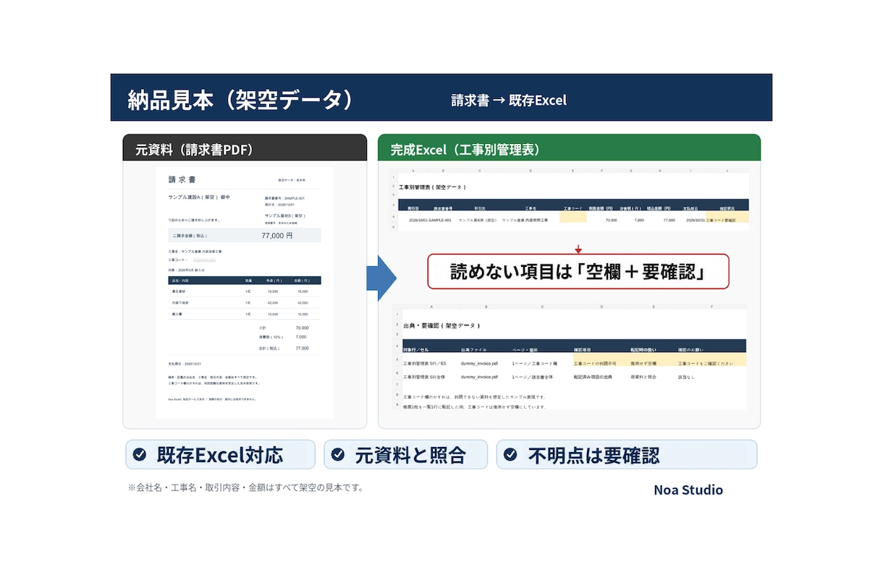
Task: Select dummy_invoice.pdf in the 5行全体 row
Action: [479, 377]
